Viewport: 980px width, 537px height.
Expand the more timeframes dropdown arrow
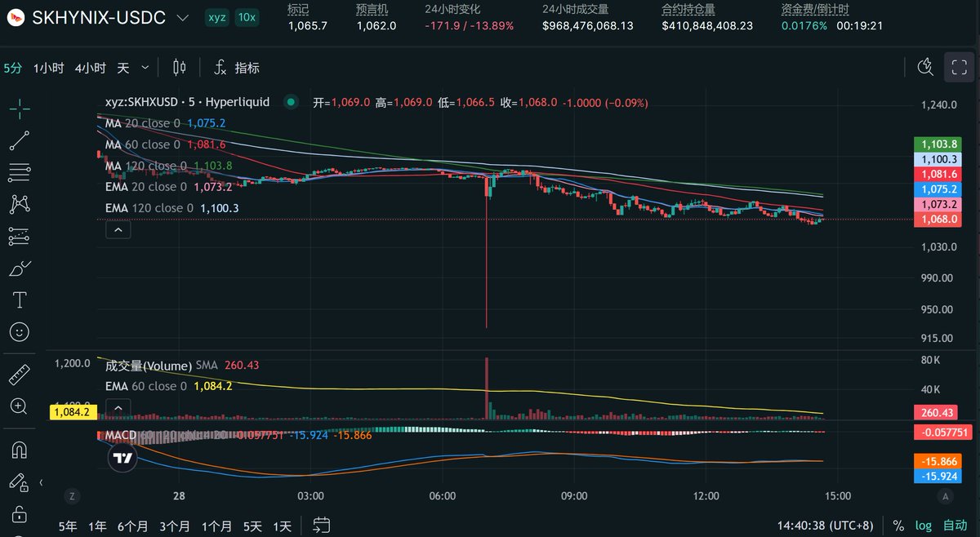pos(145,68)
